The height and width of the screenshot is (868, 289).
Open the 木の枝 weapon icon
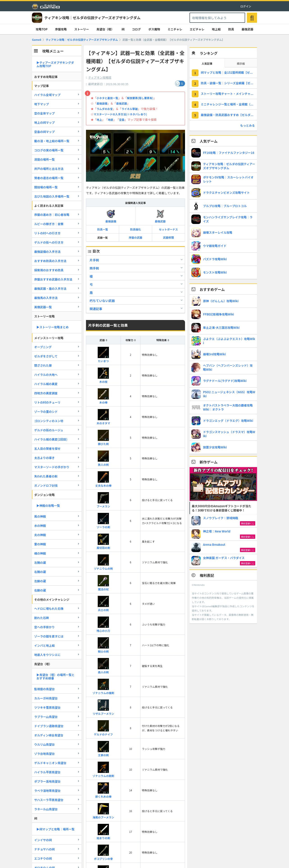[103, 373]
